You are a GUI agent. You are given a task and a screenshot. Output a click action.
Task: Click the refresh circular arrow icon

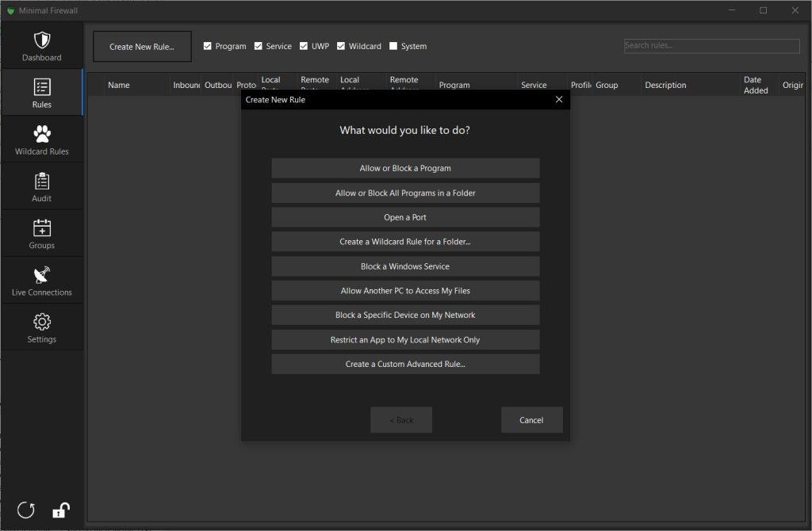coord(26,510)
